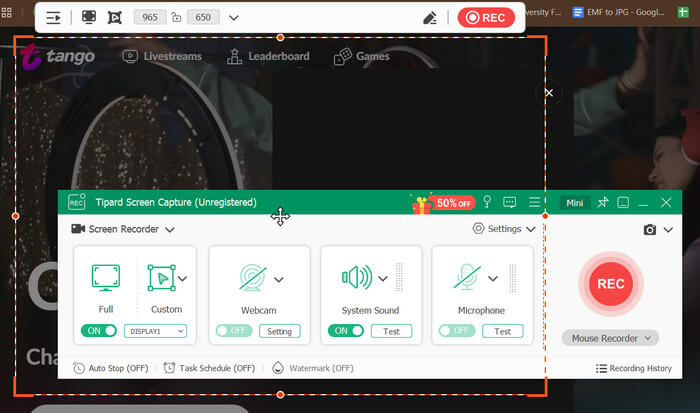
Task: Click the capture width field showing 965
Action: tap(150, 18)
